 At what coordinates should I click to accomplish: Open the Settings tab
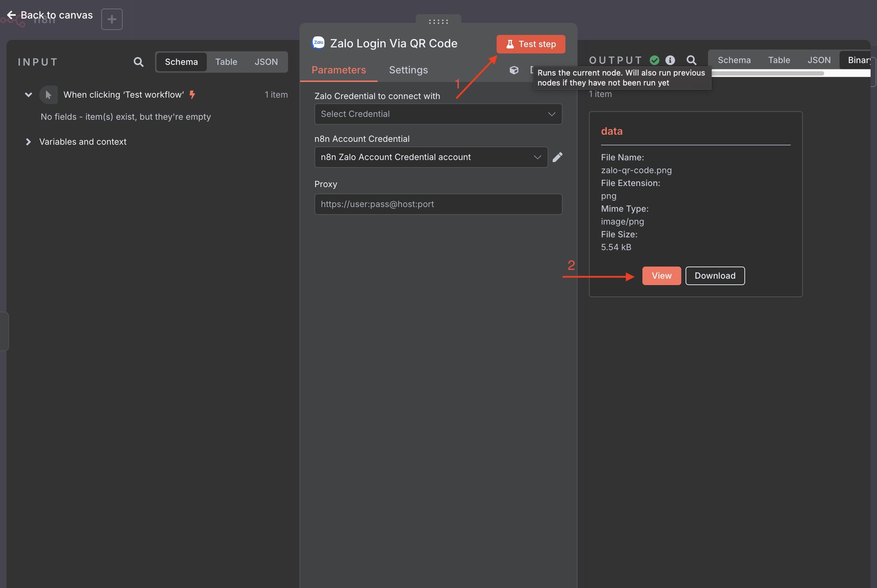[409, 70]
